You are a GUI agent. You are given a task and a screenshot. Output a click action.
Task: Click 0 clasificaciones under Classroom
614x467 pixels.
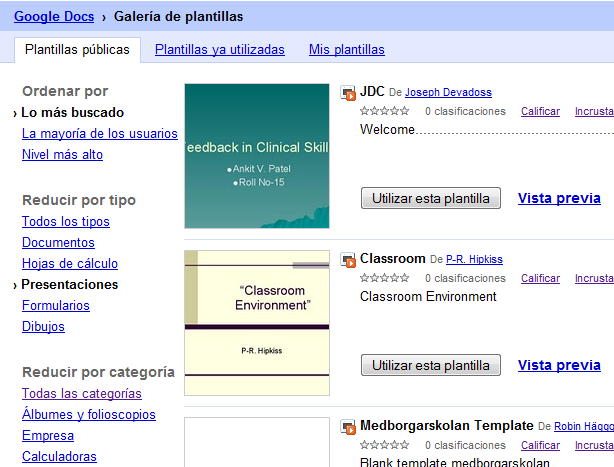coord(465,279)
